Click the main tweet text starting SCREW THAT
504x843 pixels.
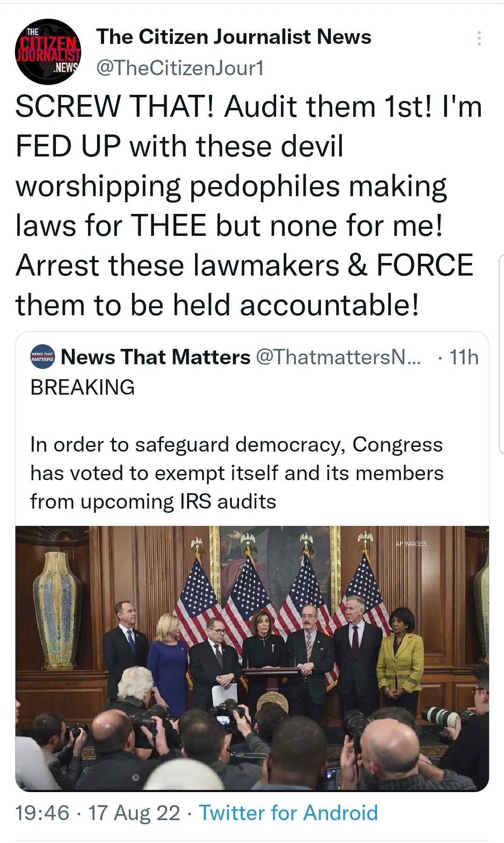[247, 205]
